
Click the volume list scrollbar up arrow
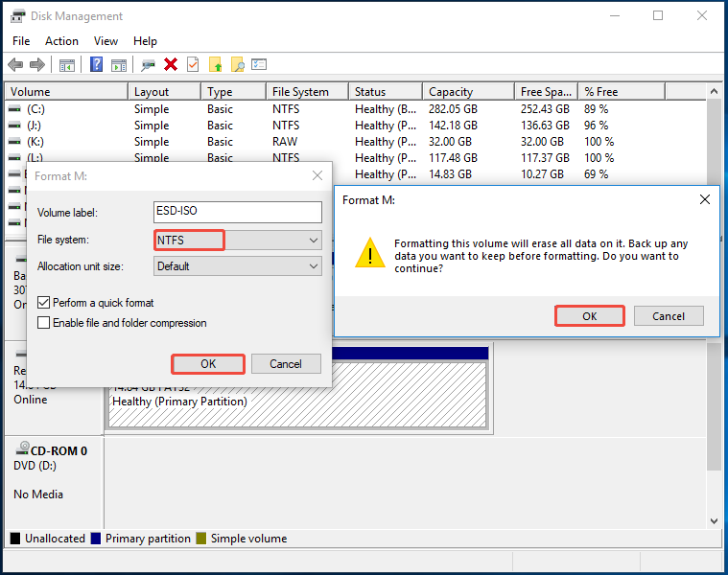714,91
